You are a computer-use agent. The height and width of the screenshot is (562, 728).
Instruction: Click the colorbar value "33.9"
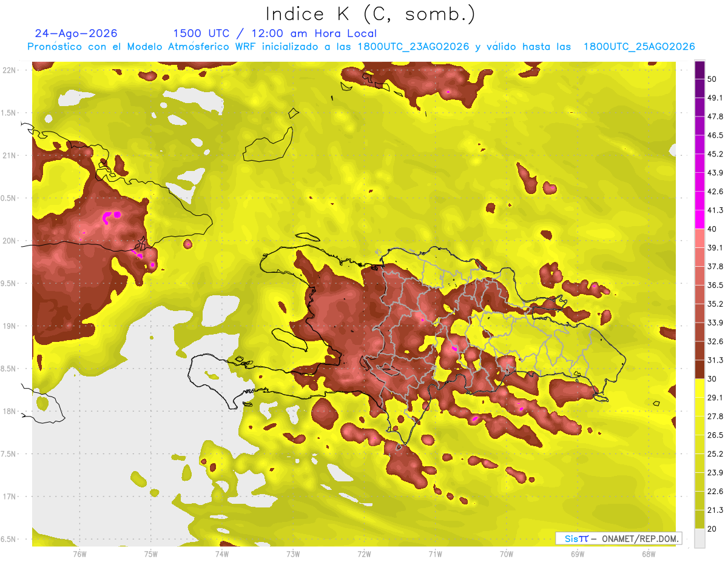pos(715,323)
